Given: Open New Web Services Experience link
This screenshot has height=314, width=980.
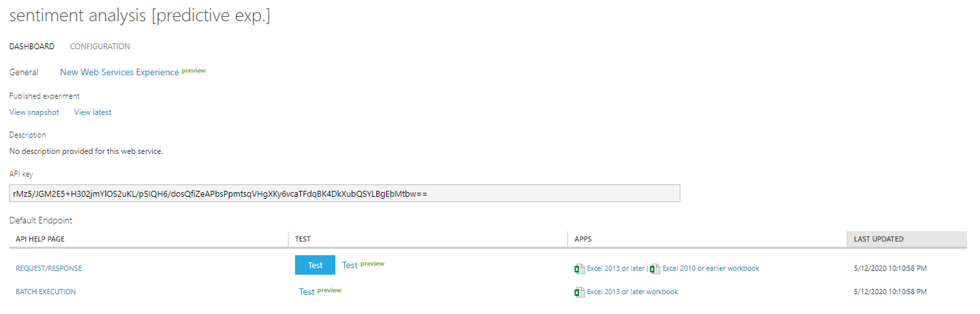Looking at the screenshot, I should coord(119,72).
